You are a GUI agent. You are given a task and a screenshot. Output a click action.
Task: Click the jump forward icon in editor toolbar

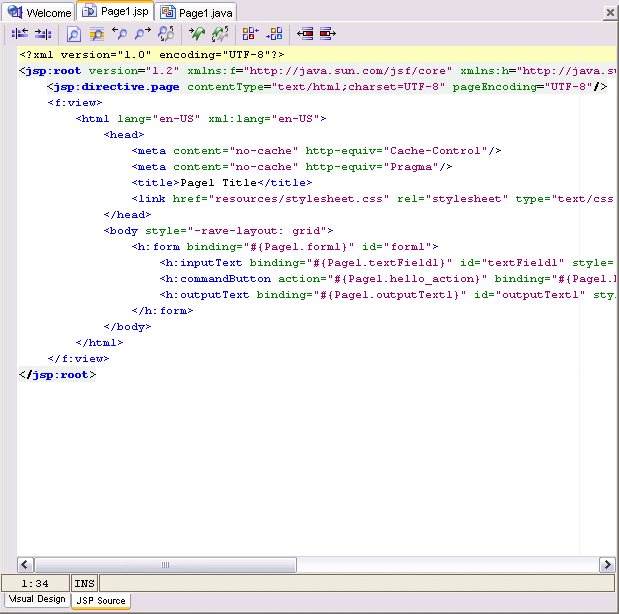coord(43,34)
